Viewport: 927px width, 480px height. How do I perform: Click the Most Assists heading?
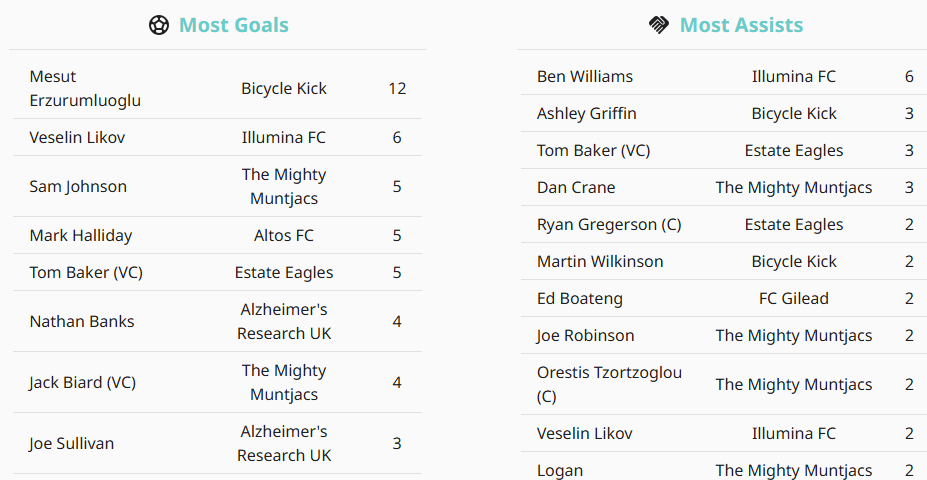(741, 25)
